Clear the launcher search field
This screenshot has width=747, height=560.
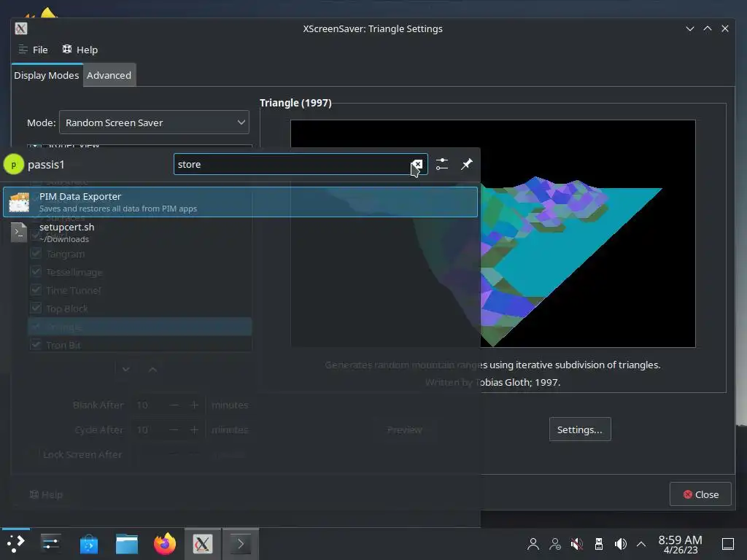(x=417, y=164)
